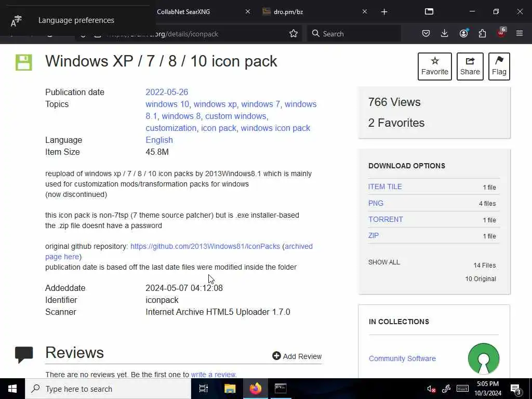Open the Firefox account icon
Viewport: 532px width, 399px height.
(463, 33)
